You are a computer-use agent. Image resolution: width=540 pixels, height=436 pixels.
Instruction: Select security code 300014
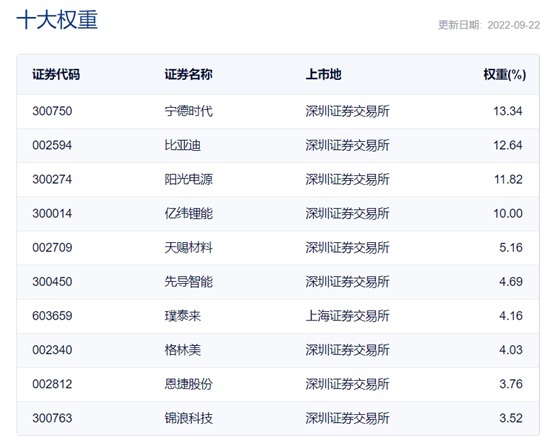point(52,214)
